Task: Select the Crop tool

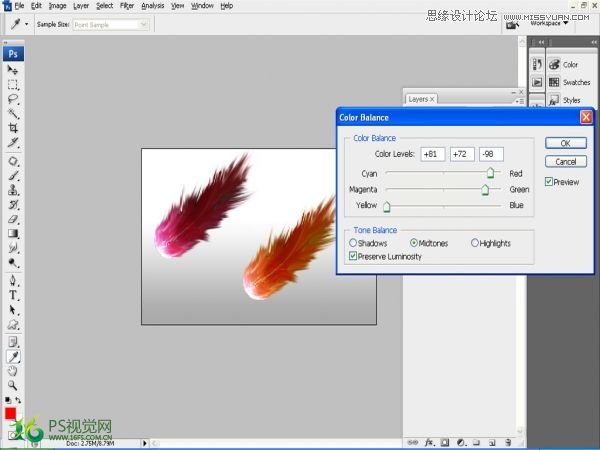Action: [13, 129]
